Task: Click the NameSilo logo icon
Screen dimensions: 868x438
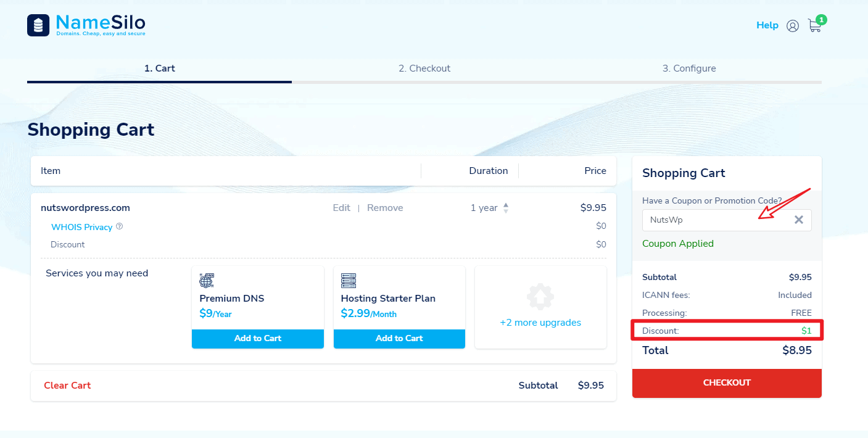Action: click(38, 25)
